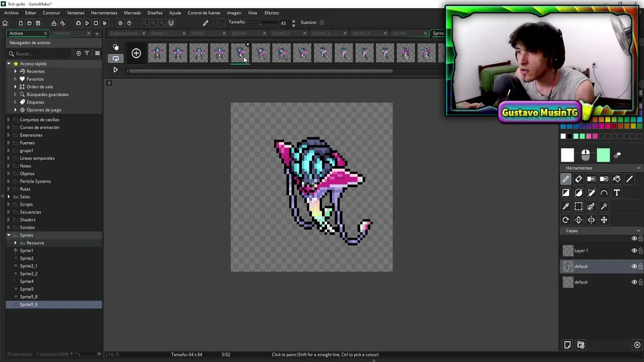Select the Pencil drawing tool
Viewport: 644px width, 362px height.
pos(566,179)
